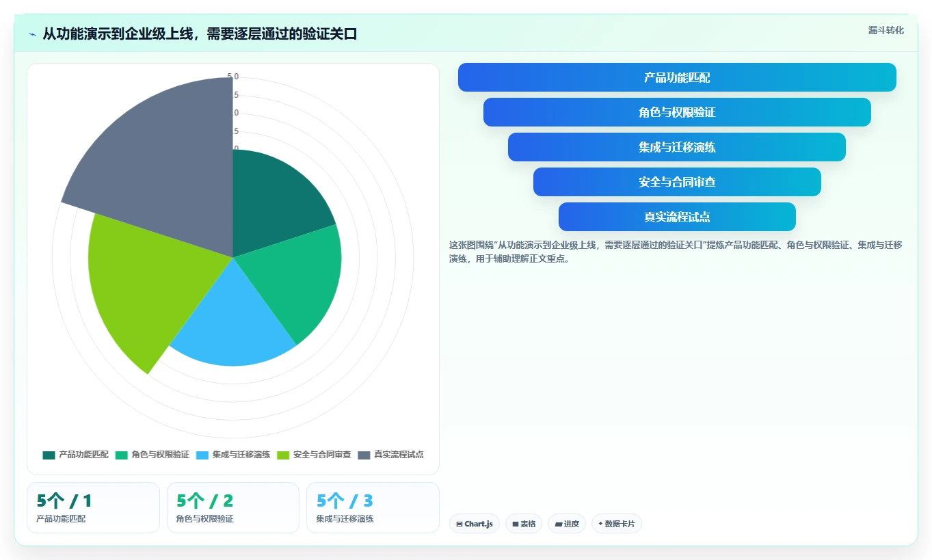The height and width of the screenshot is (560, 932).
Task: Click the page title heading text
Action: 200,34
